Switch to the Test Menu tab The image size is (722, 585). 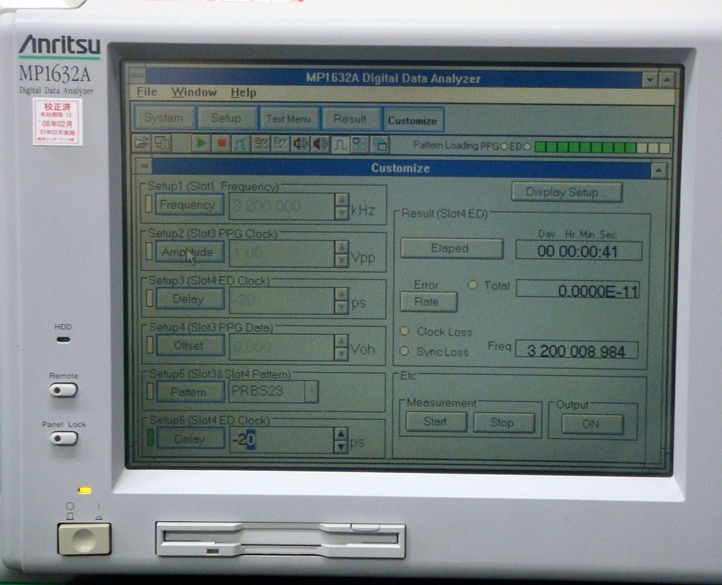pos(289,119)
